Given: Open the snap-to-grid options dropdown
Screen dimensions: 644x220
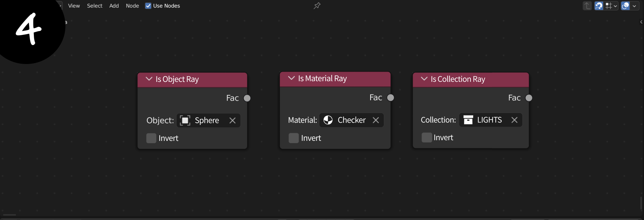Looking at the screenshot, I should pos(611,6).
